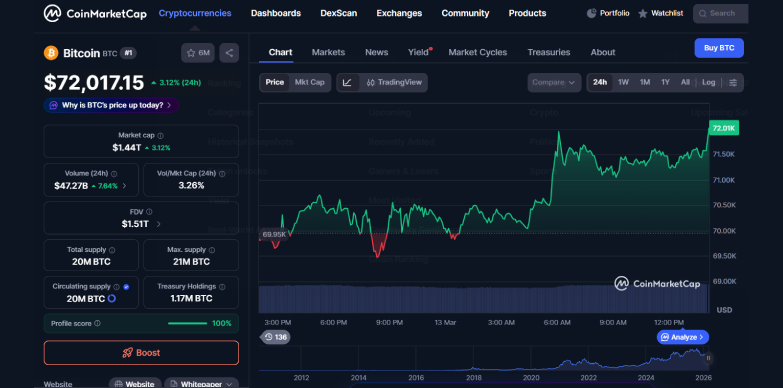Click Circulating supply verified badge

pyautogui.click(x=126, y=287)
